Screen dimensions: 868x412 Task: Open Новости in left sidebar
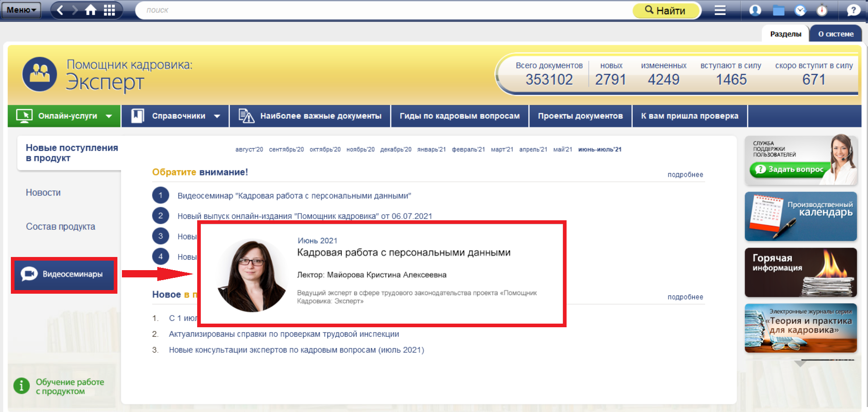coord(43,193)
